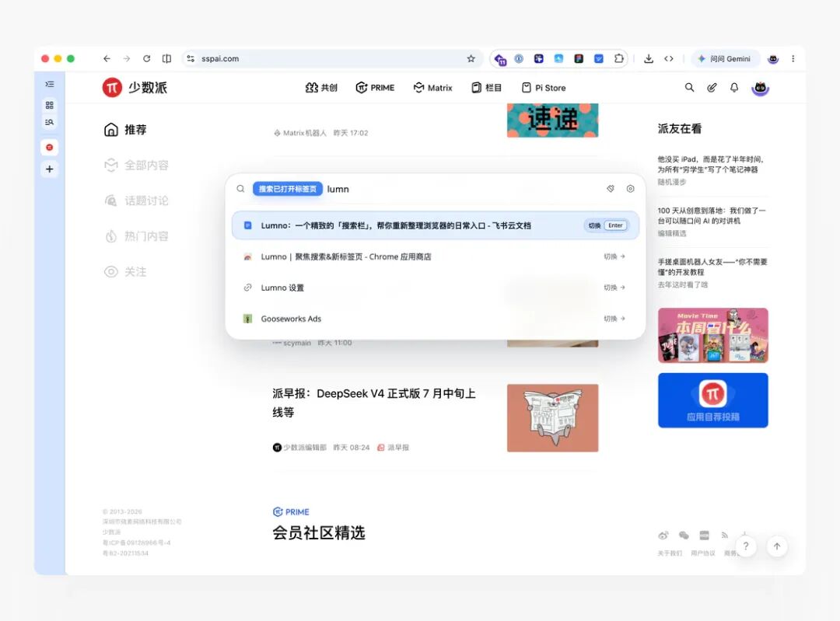Bookmark this page with the star icon
840x621 pixels.
click(471, 59)
